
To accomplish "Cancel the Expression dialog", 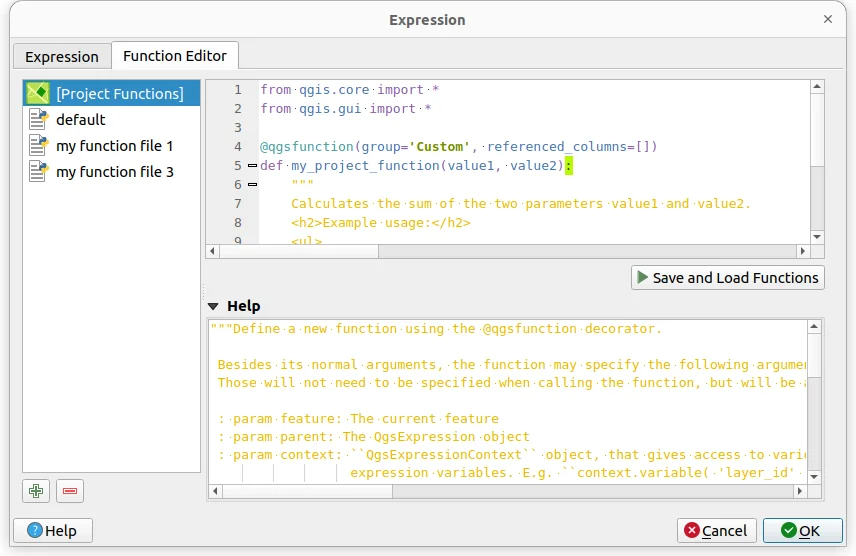I will point(716,530).
